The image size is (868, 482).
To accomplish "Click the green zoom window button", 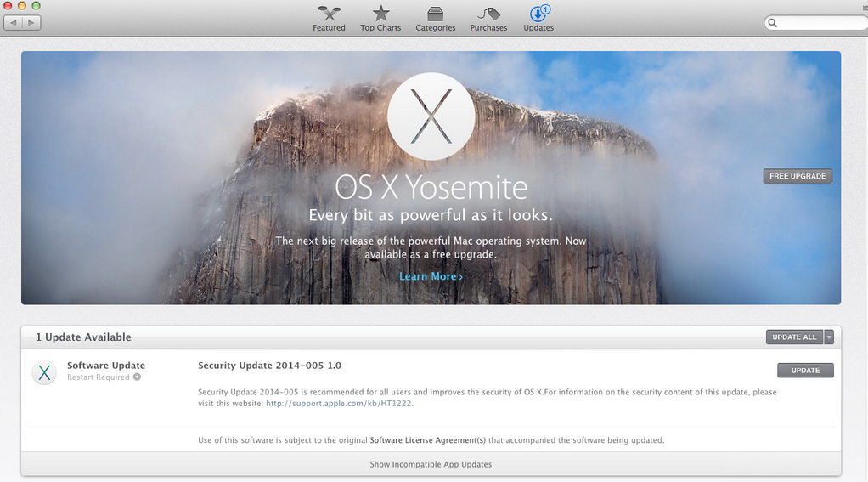I will 36,6.
